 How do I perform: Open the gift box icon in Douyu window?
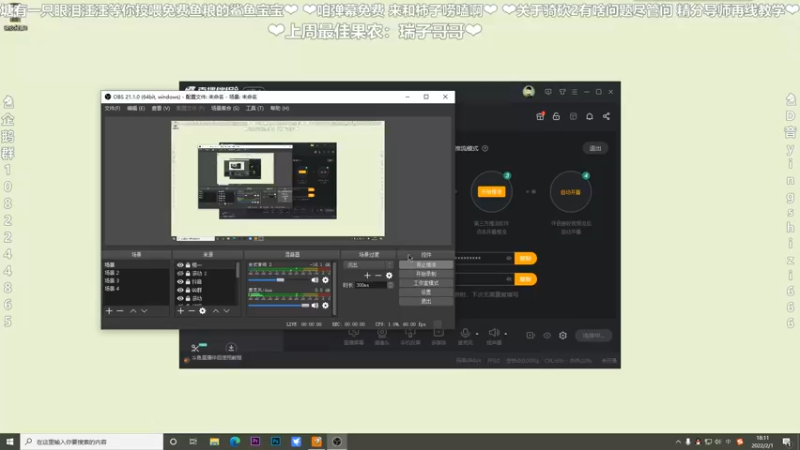coord(540,116)
